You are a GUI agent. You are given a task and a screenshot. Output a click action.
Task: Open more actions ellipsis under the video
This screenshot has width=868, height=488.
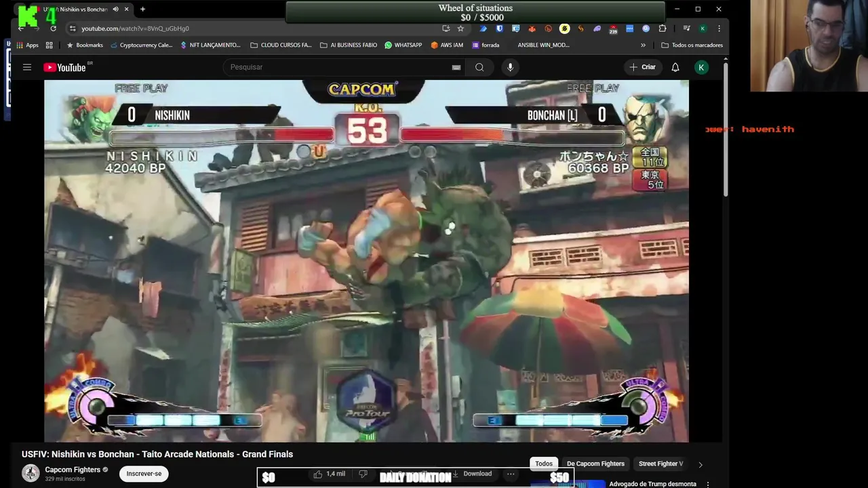click(x=511, y=474)
